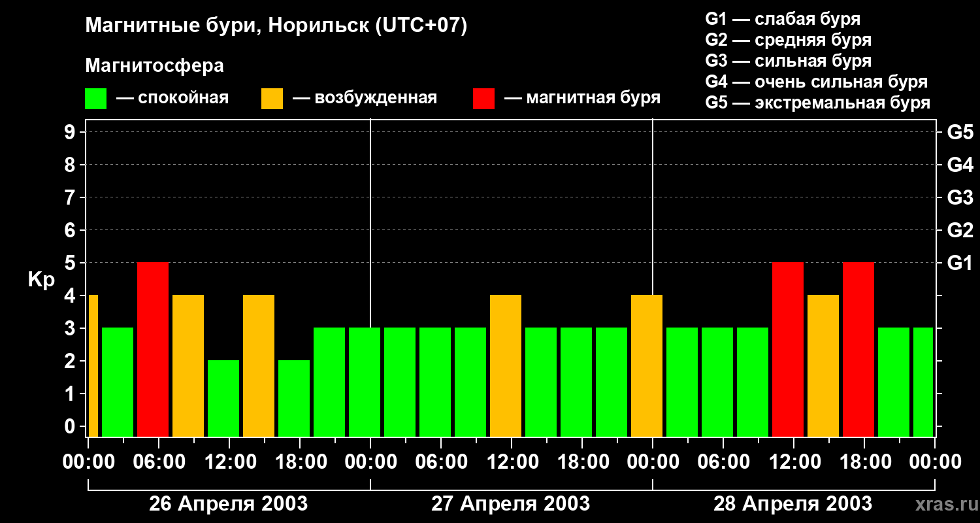
Task: Click the red Kp 5 bar at 12:00 on 28 April
Action: point(788,350)
